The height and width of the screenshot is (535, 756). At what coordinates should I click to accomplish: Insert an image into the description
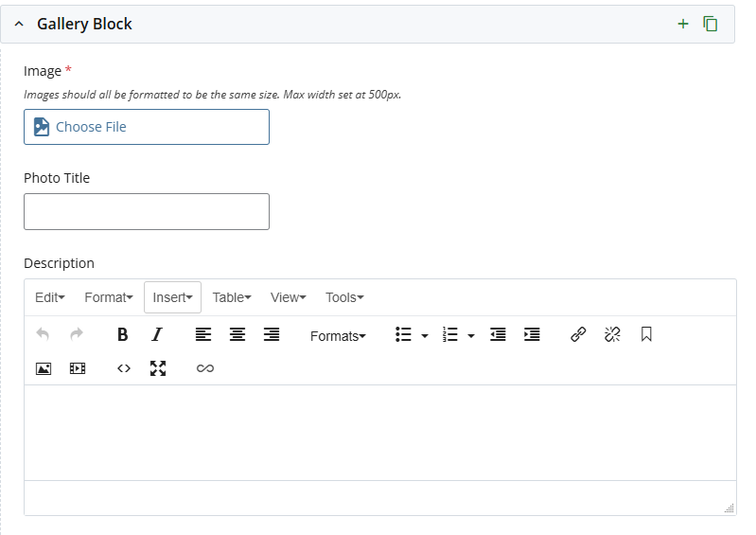click(44, 368)
